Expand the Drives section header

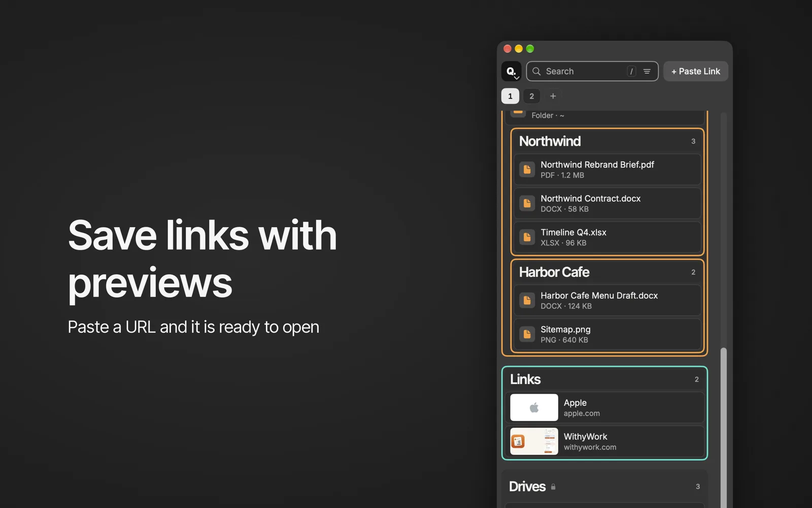(x=604, y=486)
